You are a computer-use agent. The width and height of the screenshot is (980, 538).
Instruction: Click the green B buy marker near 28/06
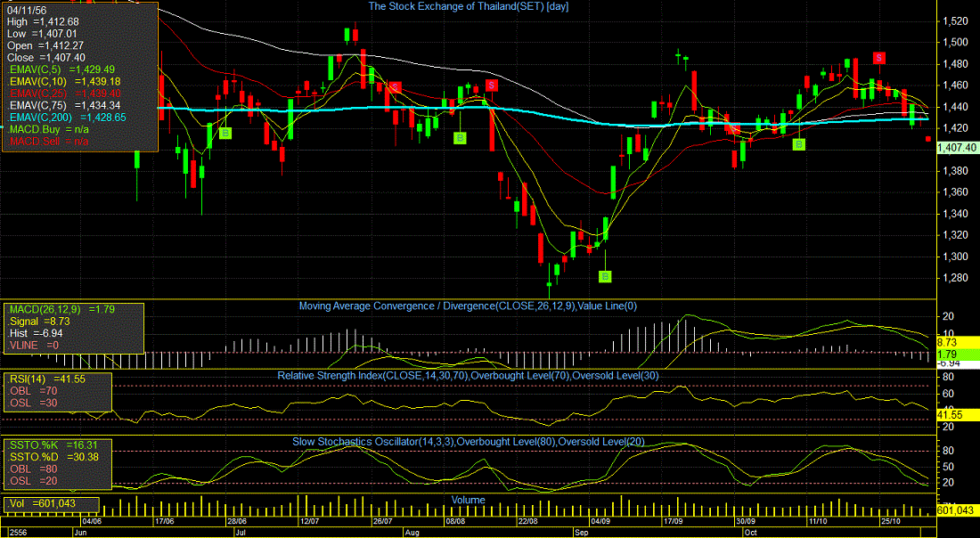pyautogui.click(x=225, y=133)
